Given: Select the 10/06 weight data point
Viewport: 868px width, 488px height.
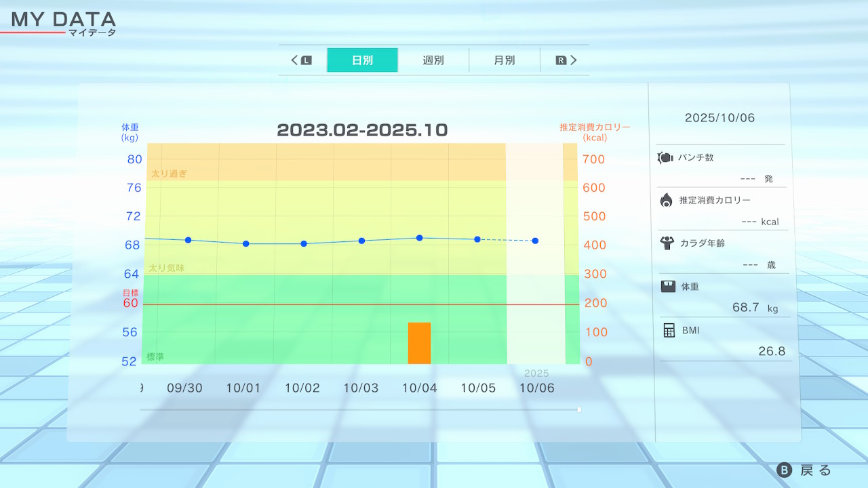Looking at the screenshot, I should [536, 241].
